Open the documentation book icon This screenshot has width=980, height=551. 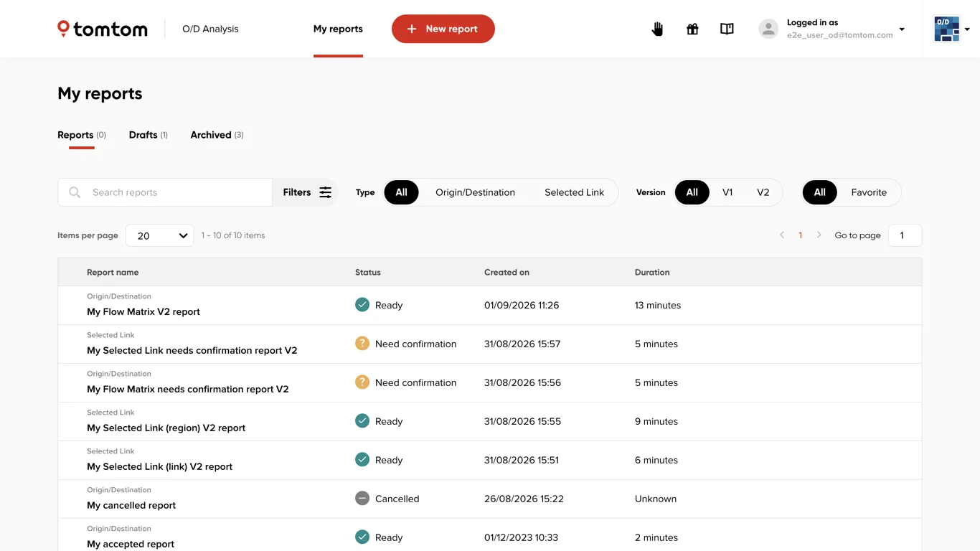[x=727, y=29]
